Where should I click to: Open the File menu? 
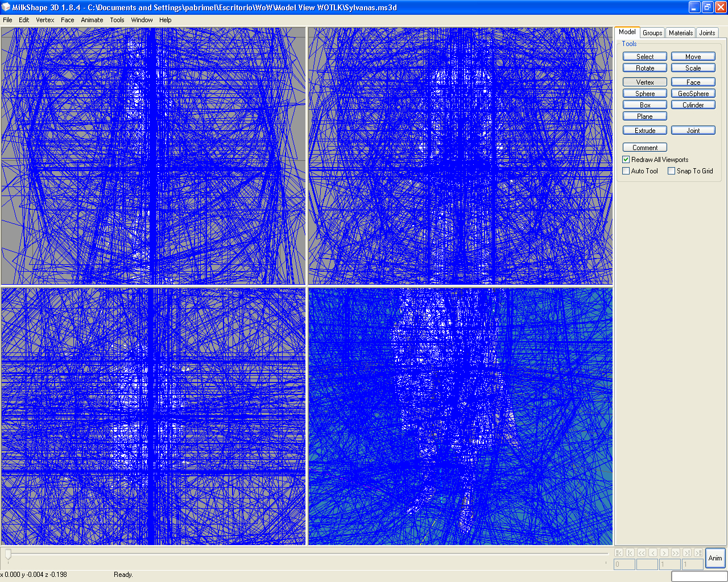(x=7, y=20)
